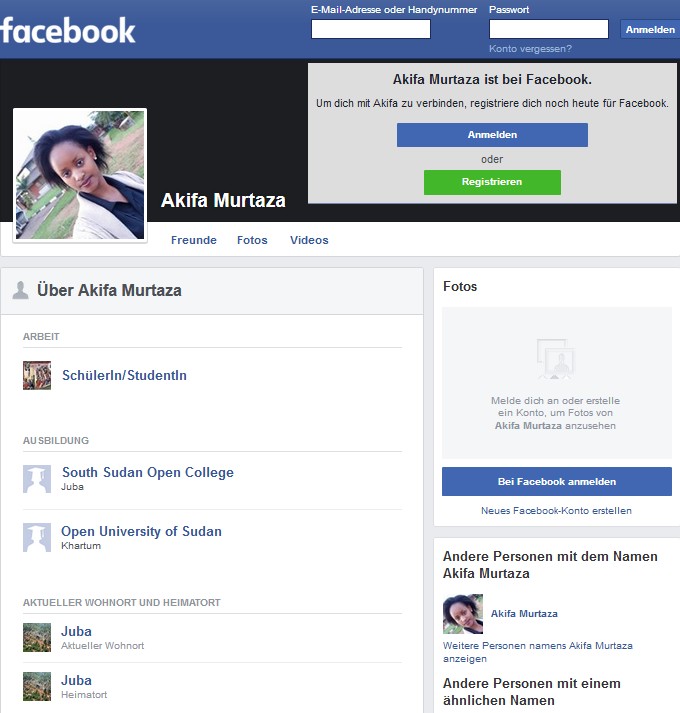The width and height of the screenshot is (680, 713).
Task: Click the photos placeholder icon in Fotos panel
Action: pyautogui.click(x=555, y=359)
